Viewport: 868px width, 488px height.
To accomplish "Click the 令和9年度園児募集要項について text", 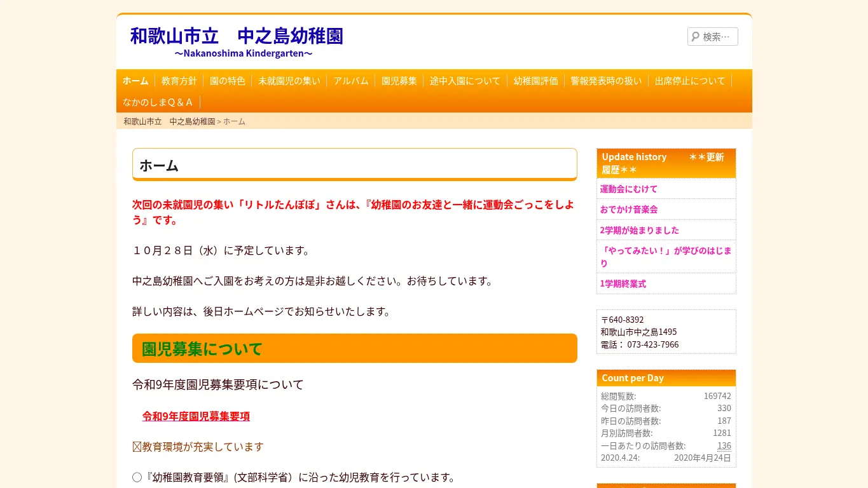I will [x=218, y=384].
